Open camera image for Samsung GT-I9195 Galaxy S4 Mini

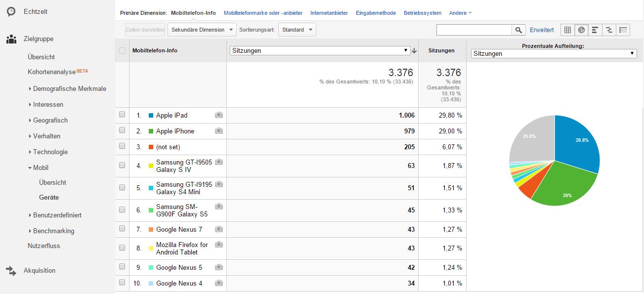(x=219, y=184)
